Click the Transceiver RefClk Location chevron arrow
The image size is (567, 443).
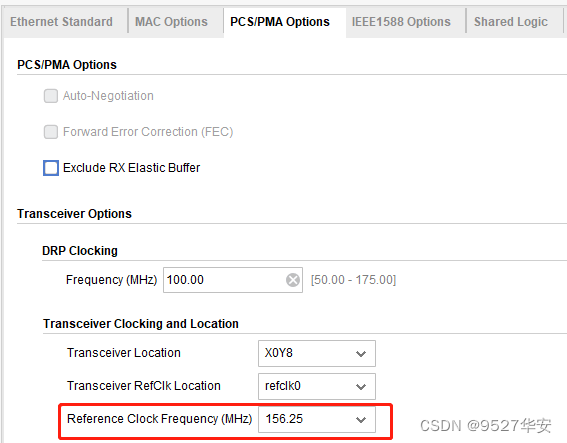(x=361, y=387)
